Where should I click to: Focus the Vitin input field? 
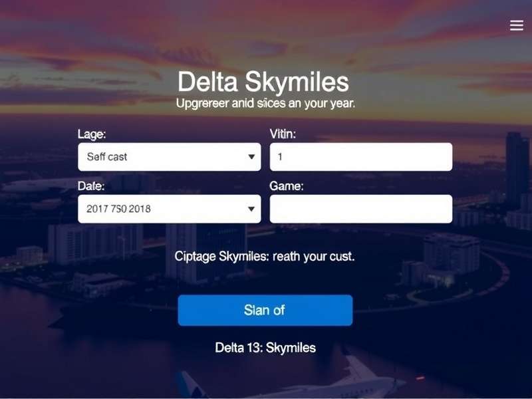361,157
